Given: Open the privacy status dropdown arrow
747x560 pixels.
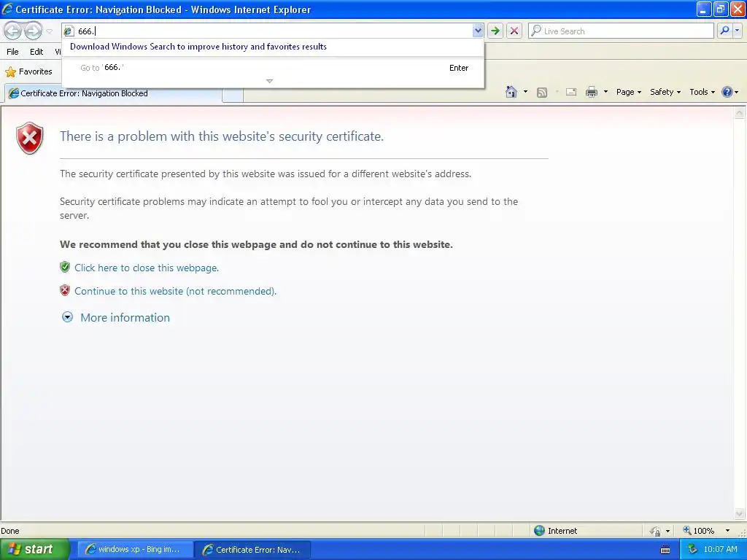Looking at the screenshot, I should coord(668,531).
